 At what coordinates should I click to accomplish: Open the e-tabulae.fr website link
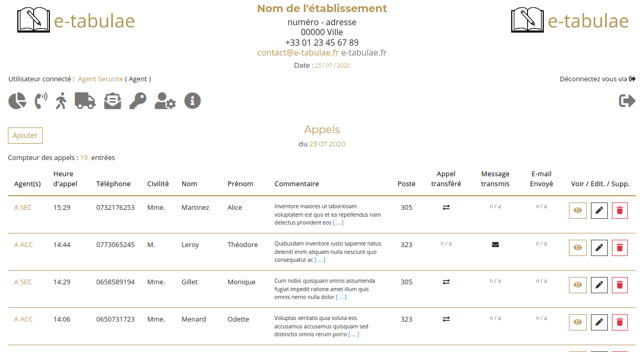[x=364, y=52]
